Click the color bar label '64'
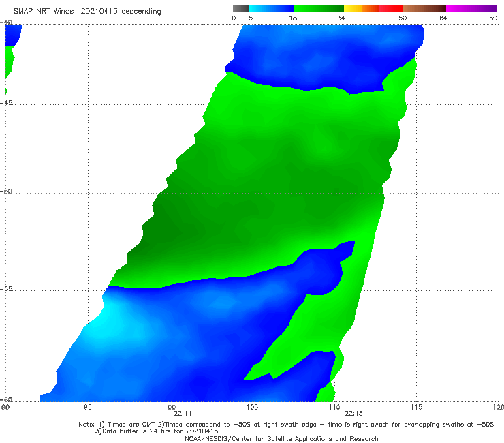This screenshot has width=504, height=443. coord(443,18)
